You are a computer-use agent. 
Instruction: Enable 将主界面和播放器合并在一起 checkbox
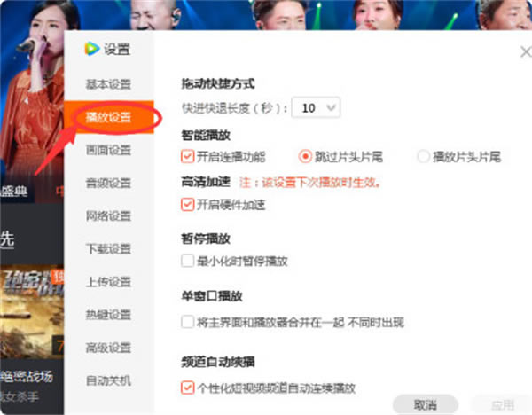(187, 322)
